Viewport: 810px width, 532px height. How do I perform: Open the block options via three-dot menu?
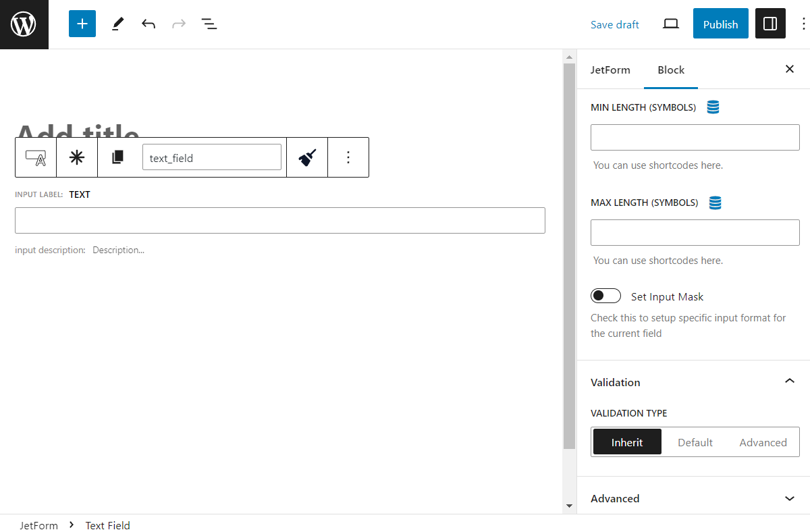(348, 157)
